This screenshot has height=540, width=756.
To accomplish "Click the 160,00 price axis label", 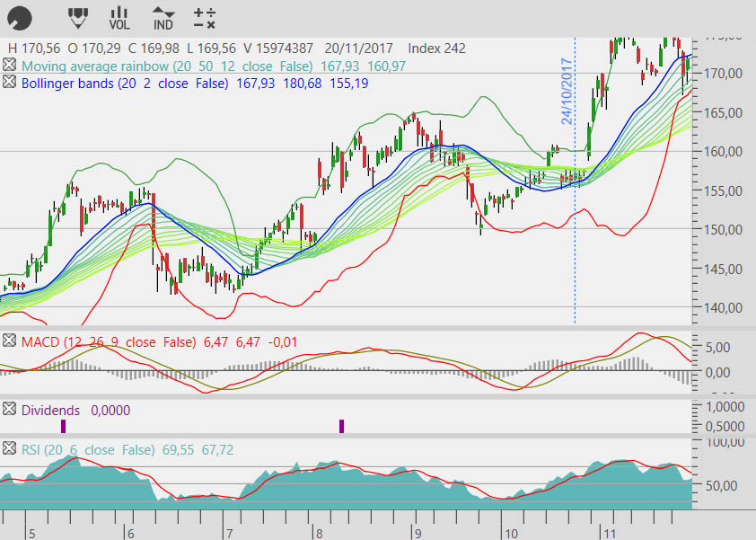I will (x=722, y=151).
